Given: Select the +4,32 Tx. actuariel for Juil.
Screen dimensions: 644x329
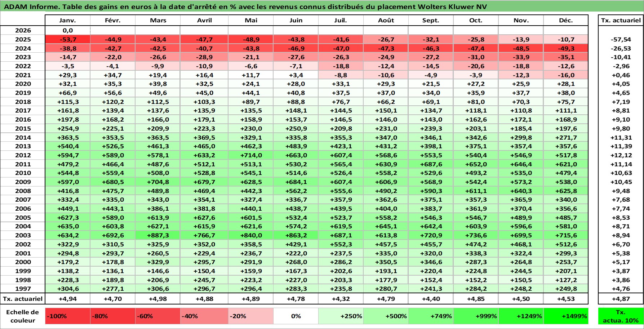Looking at the screenshot, I should 341,299.
